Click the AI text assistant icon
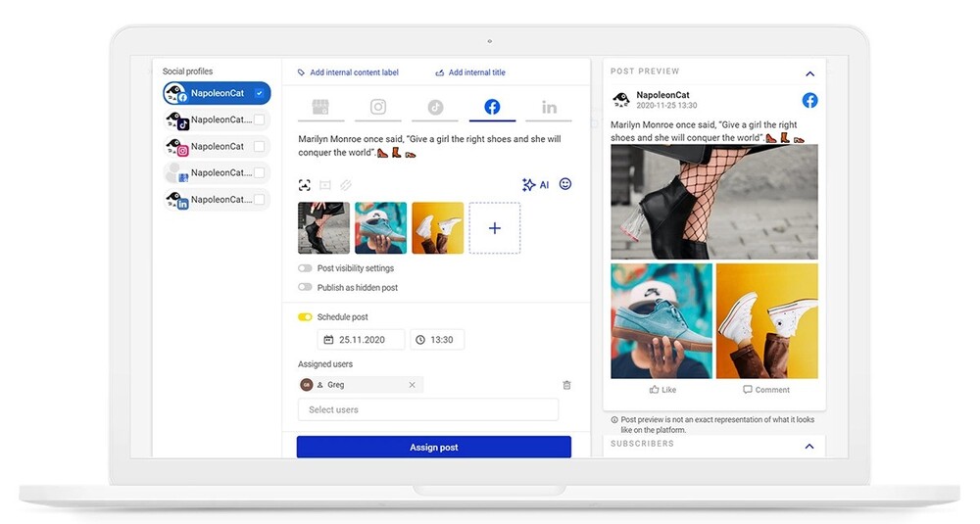The image size is (980, 524). pos(535,185)
